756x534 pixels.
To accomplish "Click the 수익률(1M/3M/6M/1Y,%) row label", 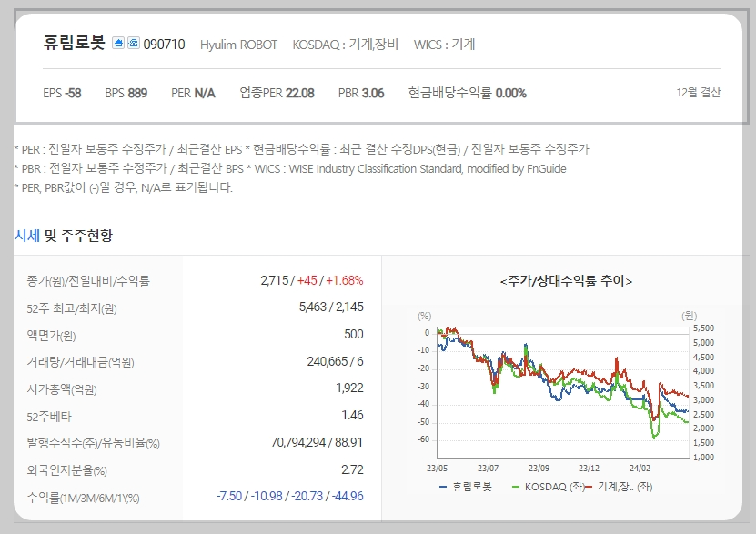I will (83, 498).
